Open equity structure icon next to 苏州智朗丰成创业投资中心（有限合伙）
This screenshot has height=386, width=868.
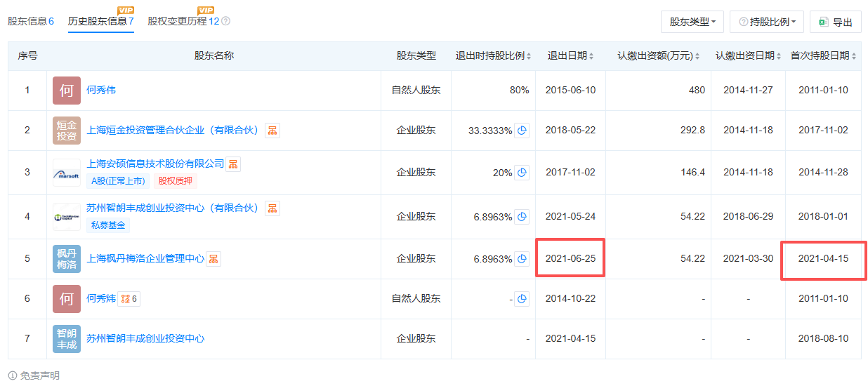click(x=272, y=208)
